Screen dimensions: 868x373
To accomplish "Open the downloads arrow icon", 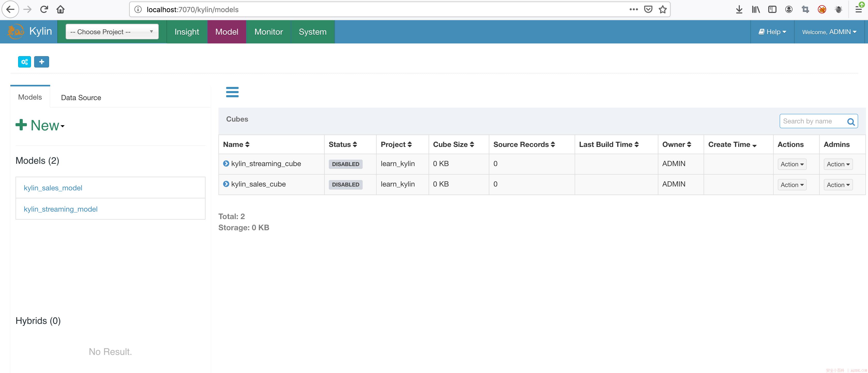I will (x=739, y=10).
